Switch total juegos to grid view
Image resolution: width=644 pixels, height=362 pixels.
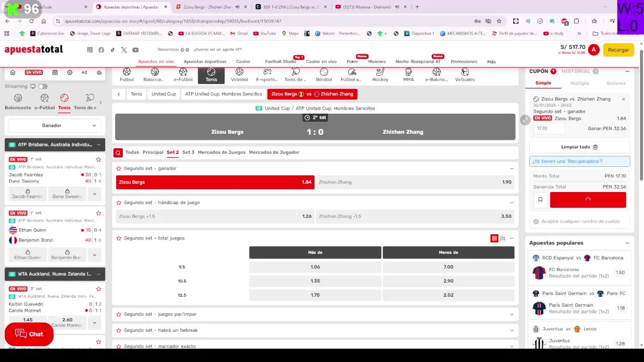(x=494, y=238)
